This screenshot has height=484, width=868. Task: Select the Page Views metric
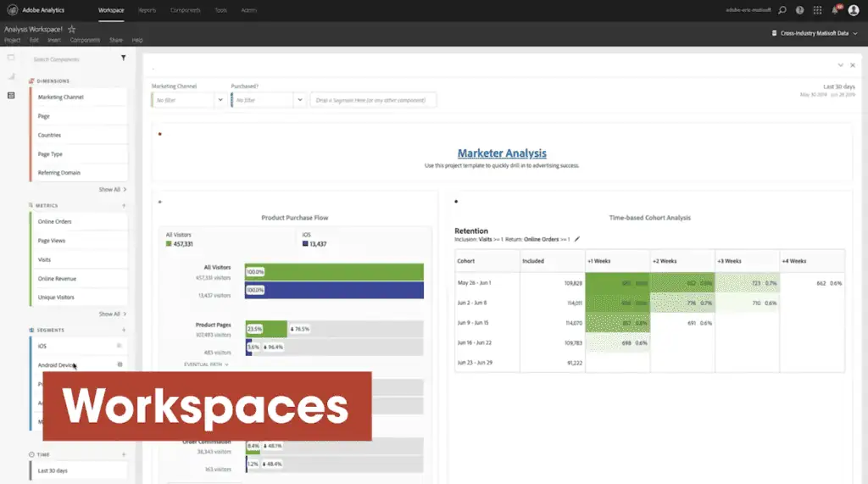pos(79,241)
